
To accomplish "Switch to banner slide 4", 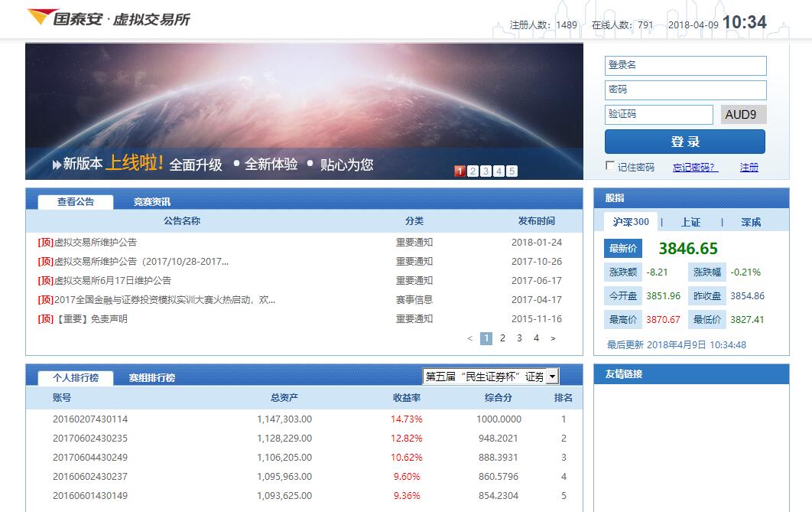I will (499, 171).
